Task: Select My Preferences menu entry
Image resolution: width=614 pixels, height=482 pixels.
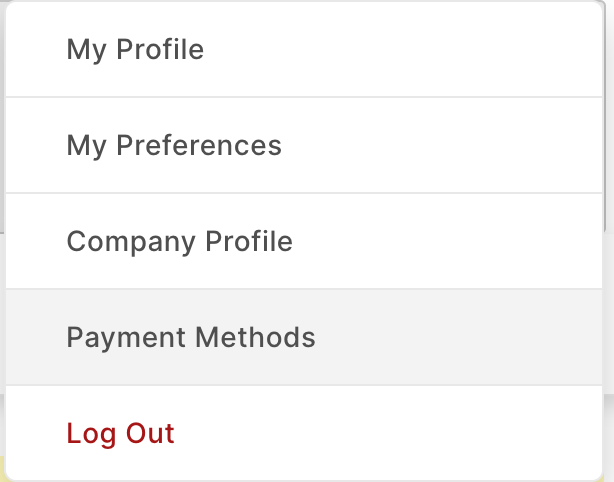Action: [x=304, y=145]
